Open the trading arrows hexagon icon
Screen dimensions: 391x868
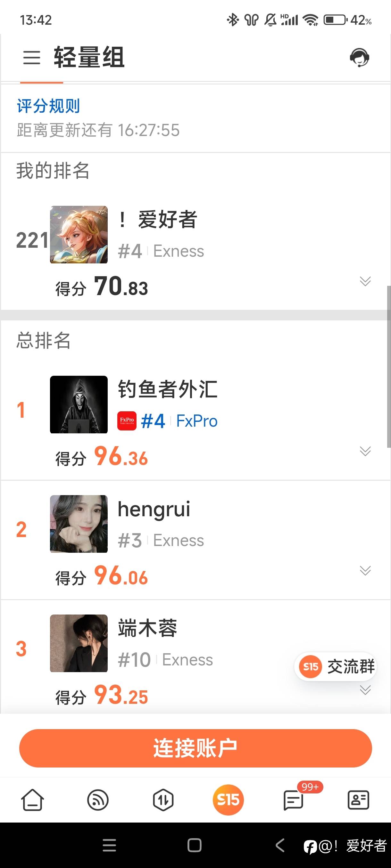[163, 800]
